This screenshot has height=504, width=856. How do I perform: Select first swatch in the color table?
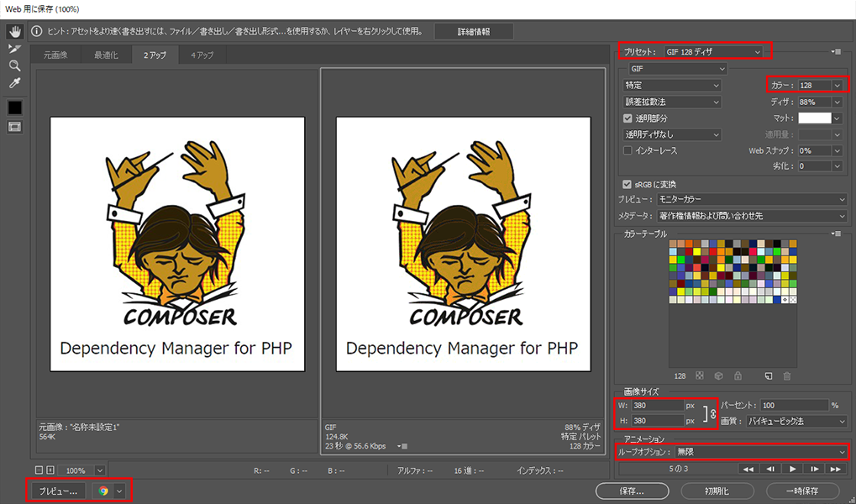pos(673,244)
